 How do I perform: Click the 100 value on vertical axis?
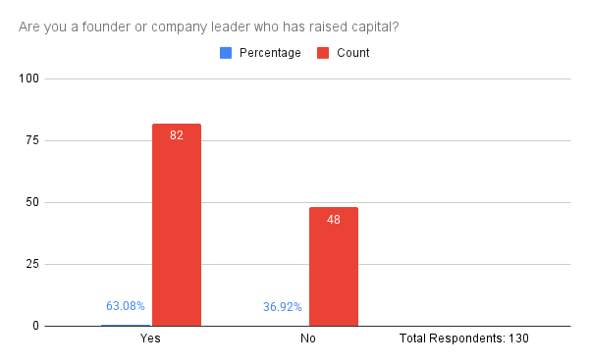point(28,78)
